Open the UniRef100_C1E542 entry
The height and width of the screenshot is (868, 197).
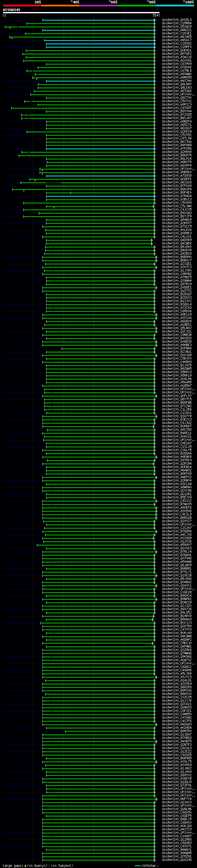pyautogui.click(x=177, y=43)
